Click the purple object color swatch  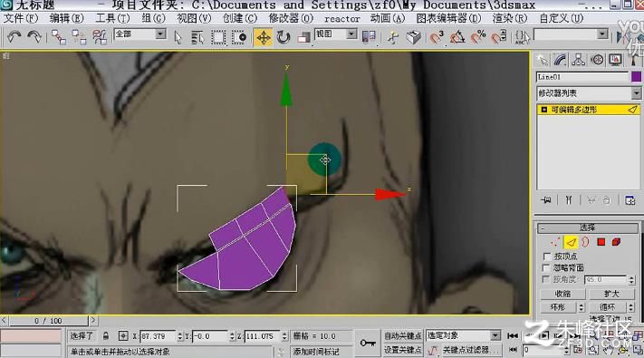tap(636, 77)
